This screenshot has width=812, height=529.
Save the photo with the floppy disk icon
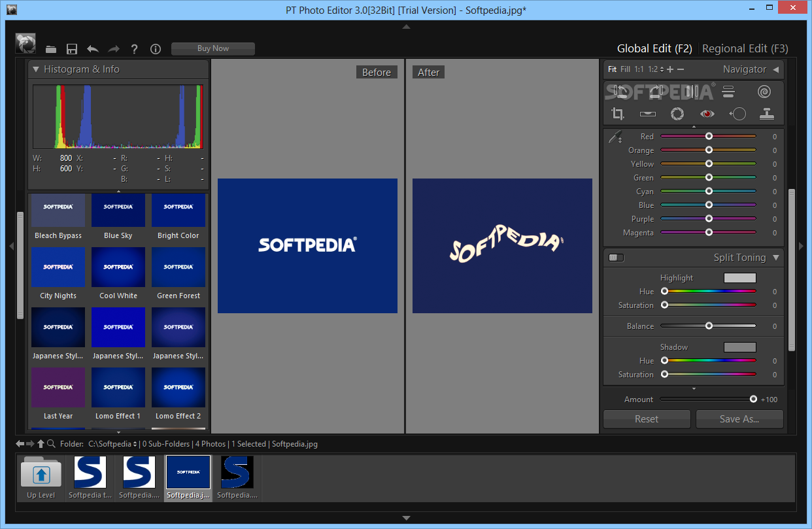click(72, 49)
